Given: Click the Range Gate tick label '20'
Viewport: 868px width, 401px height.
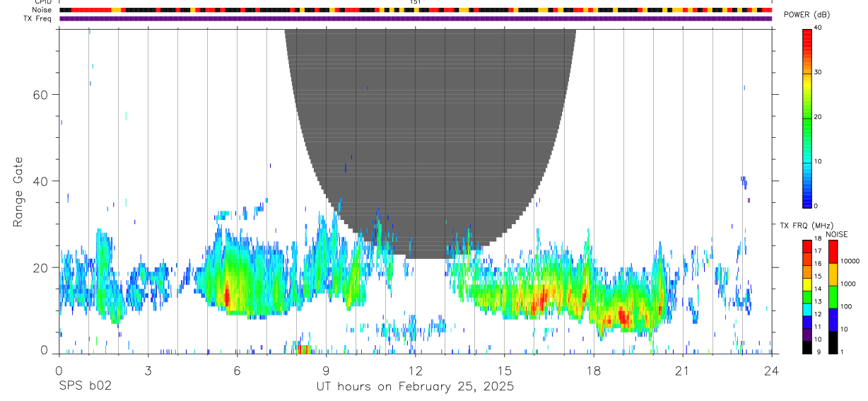Looking at the screenshot, I should (39, 267).
